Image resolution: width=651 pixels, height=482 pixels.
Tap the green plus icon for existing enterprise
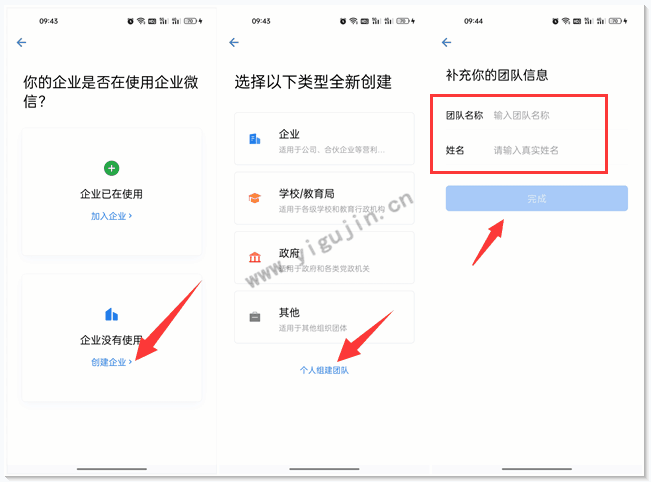(x=111, y=168)
